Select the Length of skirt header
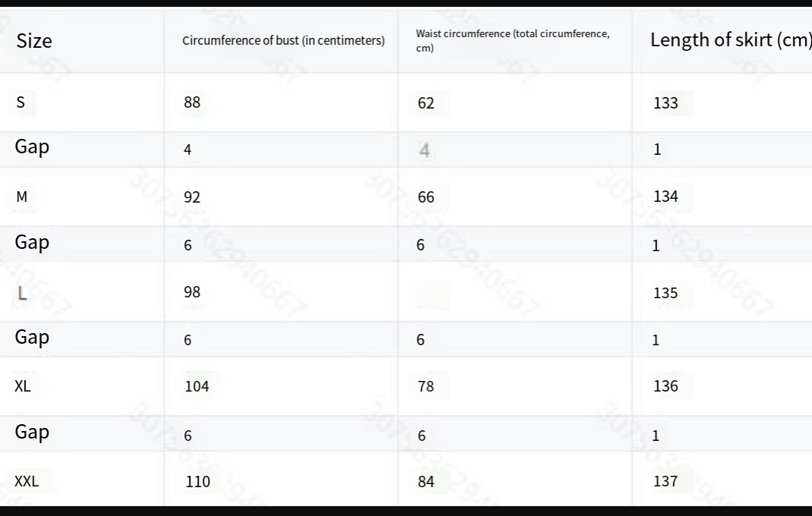The width and height of the screenshot is (812, 516). tap(730, 40)
